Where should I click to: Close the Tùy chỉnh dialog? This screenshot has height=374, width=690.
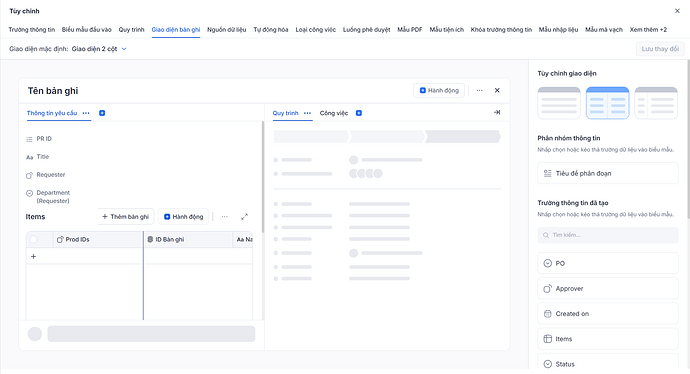tap(677, 11)
